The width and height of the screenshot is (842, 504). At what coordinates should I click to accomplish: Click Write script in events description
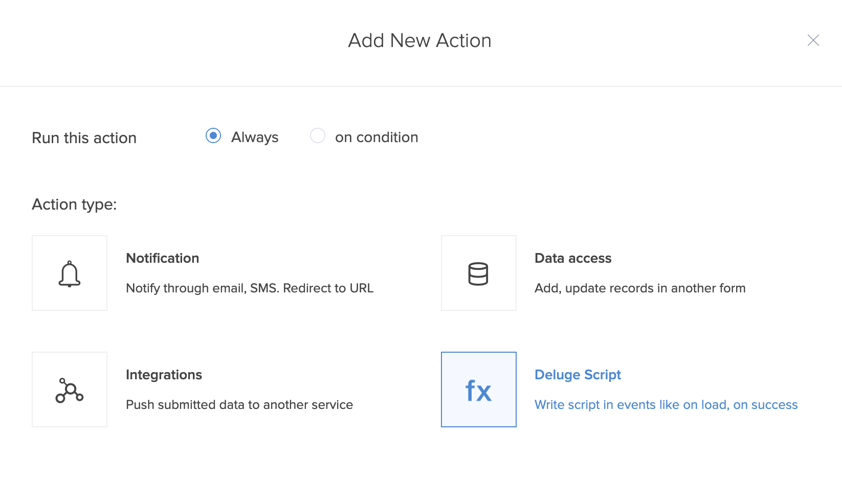(x=666, y=405)
